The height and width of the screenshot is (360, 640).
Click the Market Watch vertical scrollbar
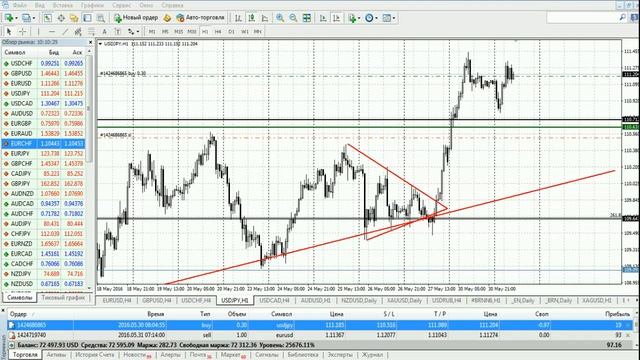89,169
